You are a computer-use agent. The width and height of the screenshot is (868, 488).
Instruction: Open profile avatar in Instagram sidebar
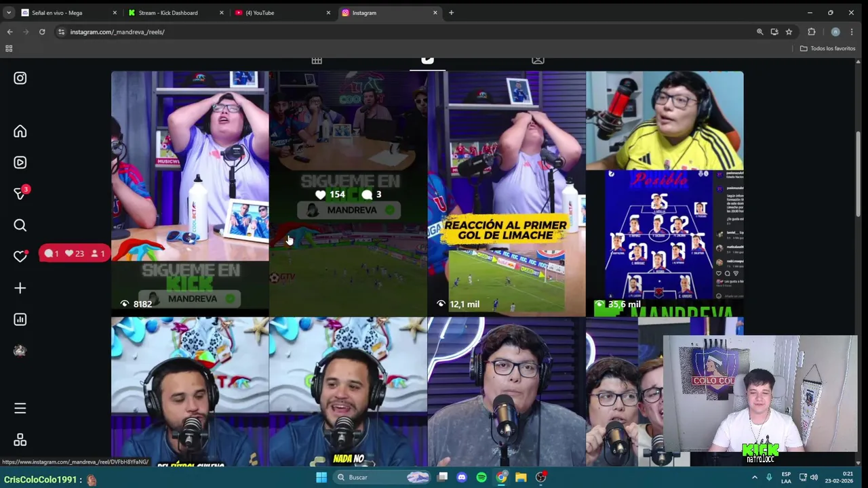pos(20,350)
